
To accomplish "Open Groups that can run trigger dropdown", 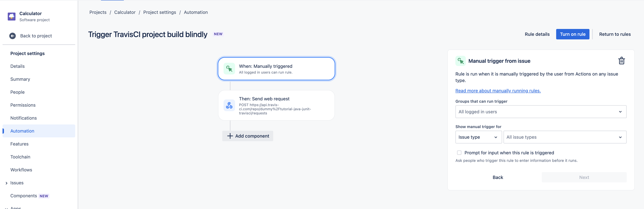I will [541, 112].
